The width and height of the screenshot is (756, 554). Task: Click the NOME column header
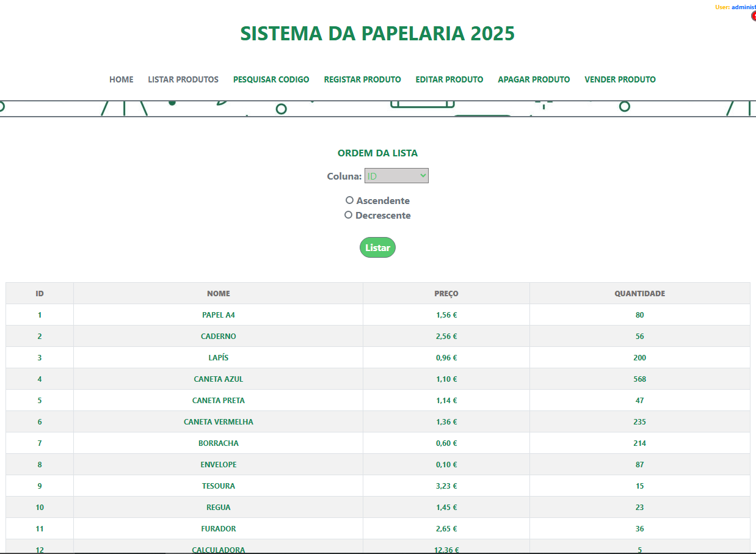tap(219, 294)
